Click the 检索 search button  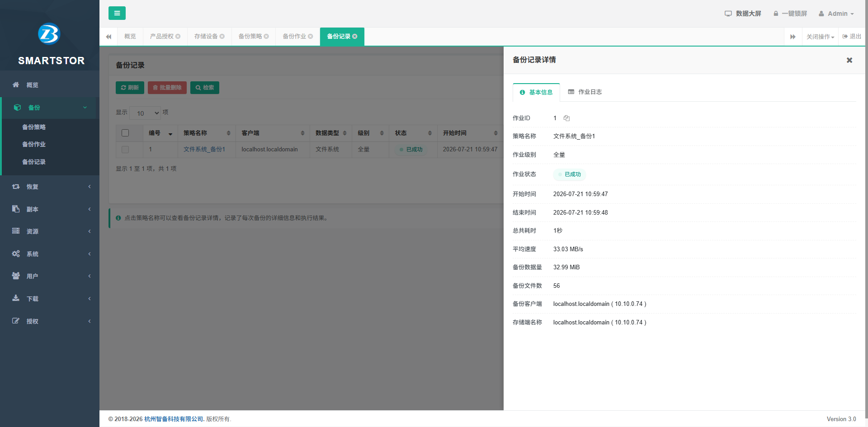coord(205,88)
